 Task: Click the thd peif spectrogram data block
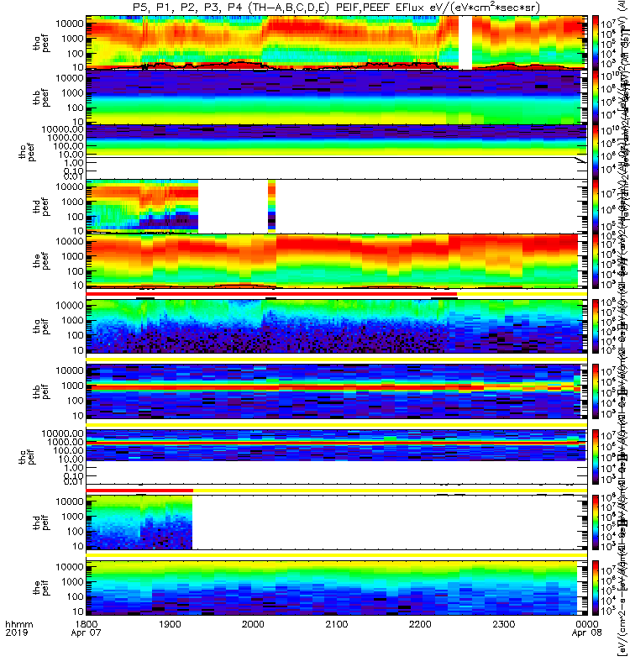click(x=139, y=522)
